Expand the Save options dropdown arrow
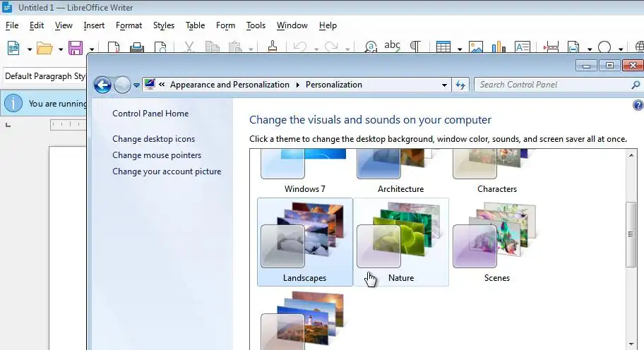Screen dimensions: 644x350 click(92, 49)
